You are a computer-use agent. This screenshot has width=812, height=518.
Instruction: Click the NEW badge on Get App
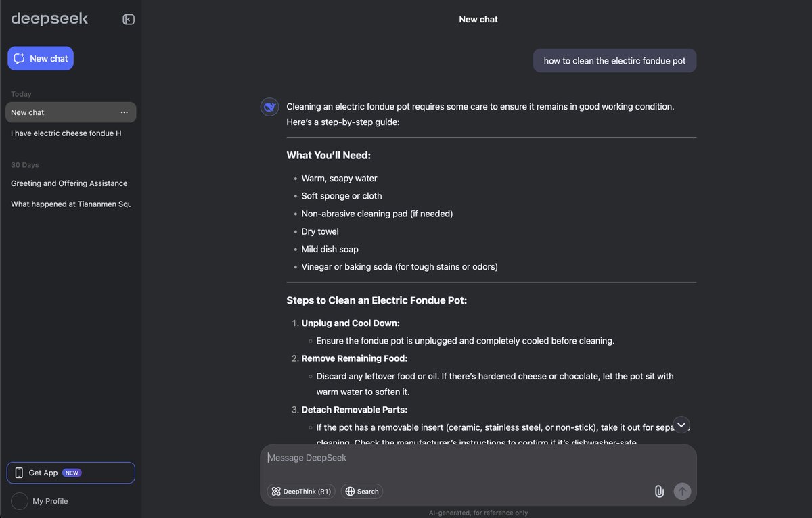72,473
